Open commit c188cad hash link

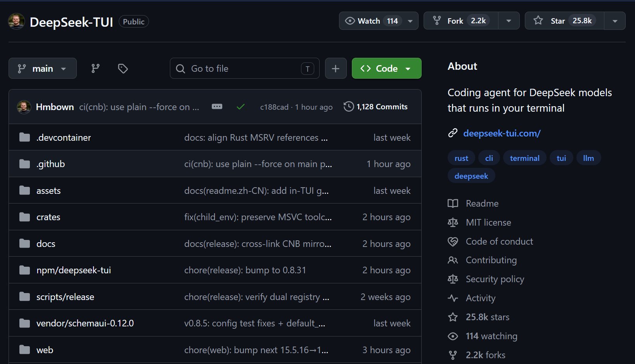(274, 107)
